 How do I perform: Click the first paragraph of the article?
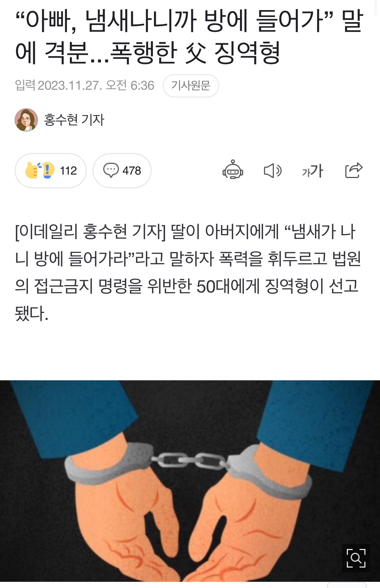pos(188,272)
